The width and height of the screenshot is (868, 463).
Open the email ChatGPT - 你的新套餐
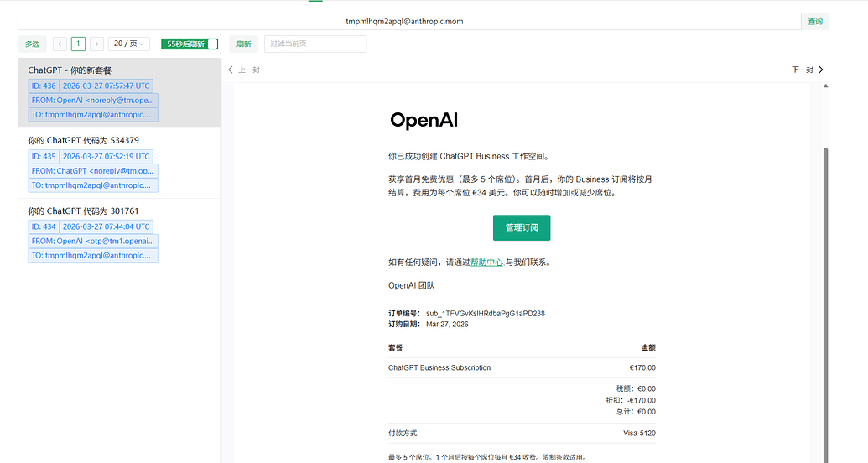120,92
